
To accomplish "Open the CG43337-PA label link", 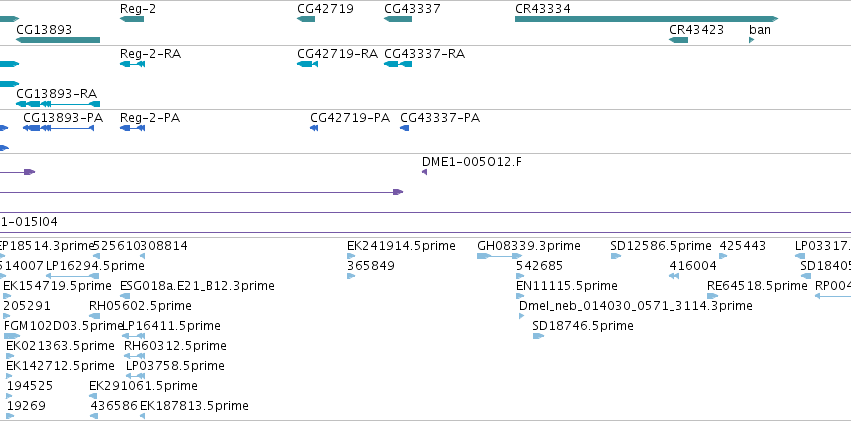I will click(x=440, y=118).
